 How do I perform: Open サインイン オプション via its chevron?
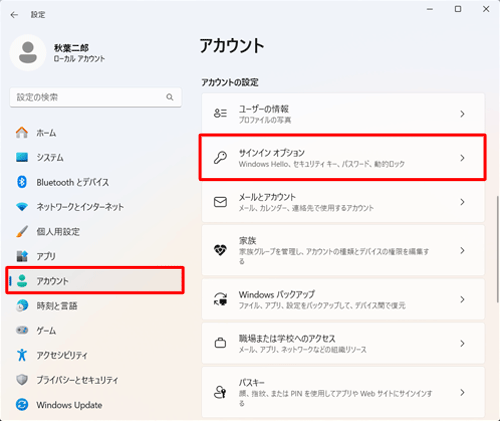tap(462, 158)
